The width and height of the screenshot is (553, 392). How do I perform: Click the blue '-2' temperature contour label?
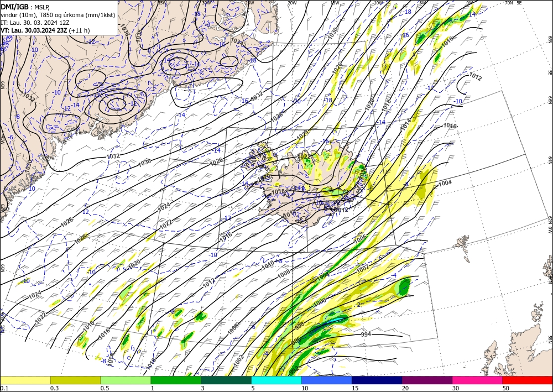click(x=358, y=305)
